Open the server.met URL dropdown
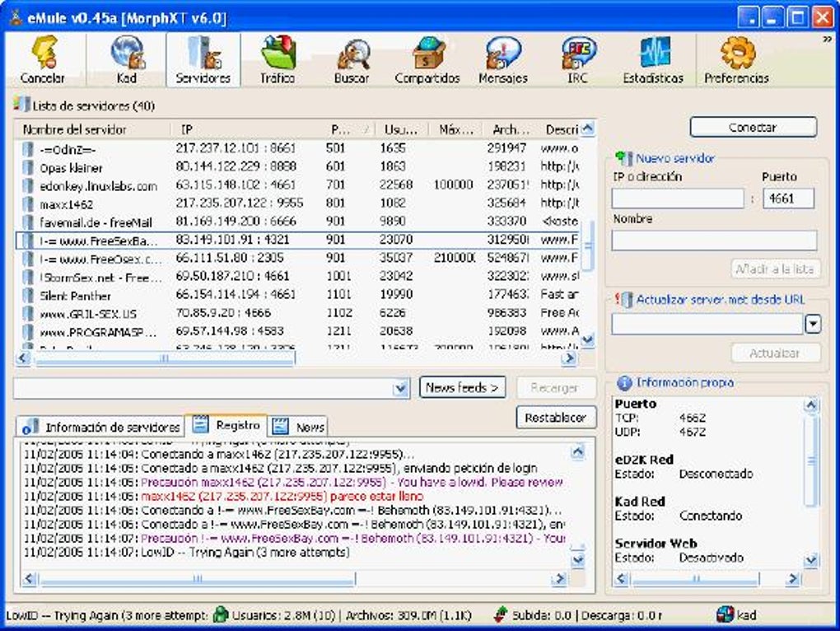This screenshot has width=840, height=631. click(x=813, y=324)
